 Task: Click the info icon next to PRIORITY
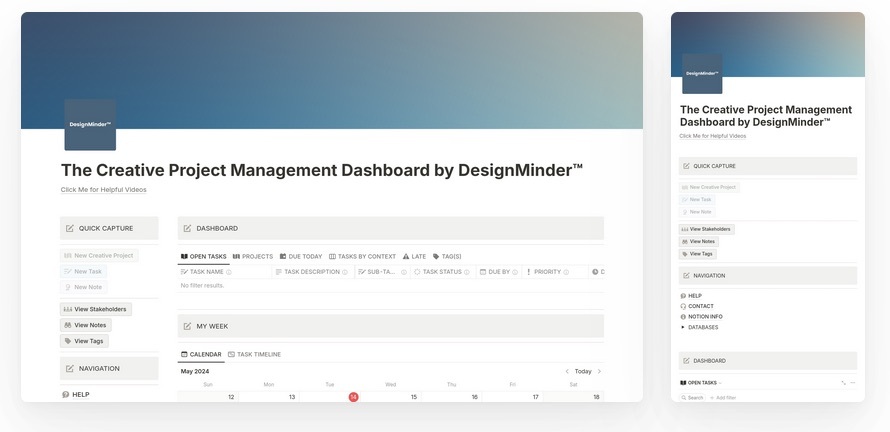point(566,272)
